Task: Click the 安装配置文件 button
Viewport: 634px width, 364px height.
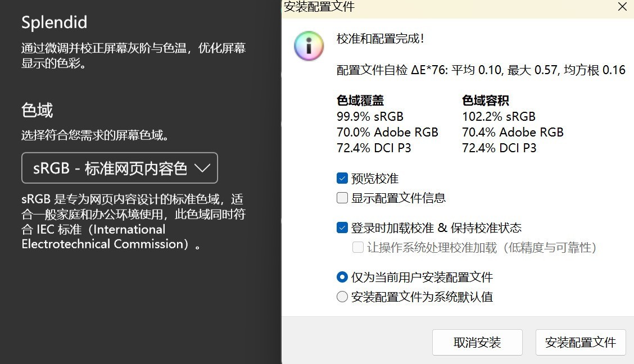Action: (581, 343)
